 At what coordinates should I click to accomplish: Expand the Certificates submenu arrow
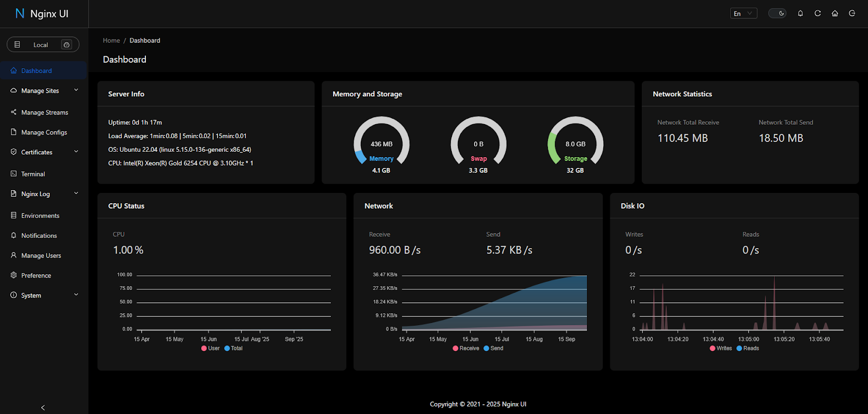pyautogui.click(x=76, y=152)
